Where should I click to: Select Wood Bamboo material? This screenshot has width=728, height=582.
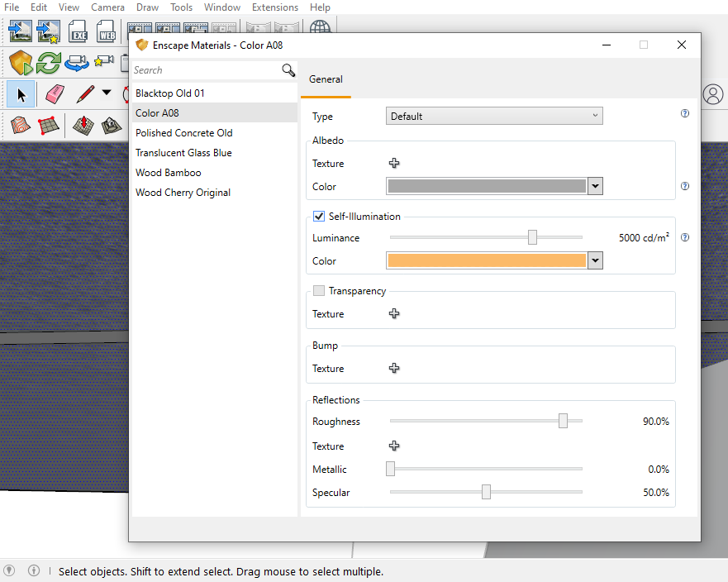215,173
